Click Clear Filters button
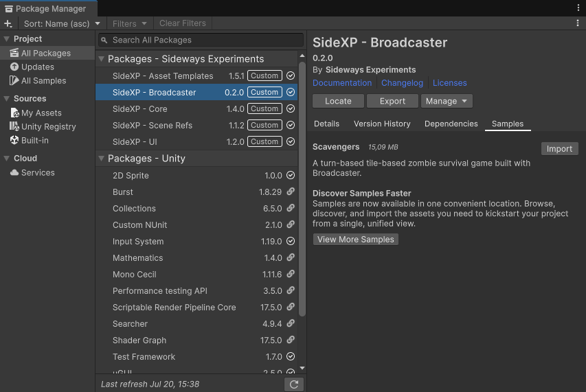Screen dimensions: 586x392 (182, 23)
